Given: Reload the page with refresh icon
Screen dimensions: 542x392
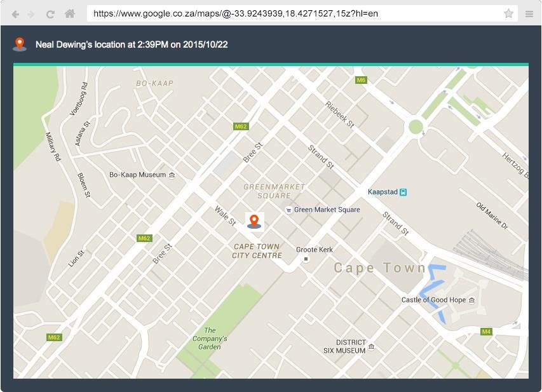Looking at the screenshot, I should 50,14.
